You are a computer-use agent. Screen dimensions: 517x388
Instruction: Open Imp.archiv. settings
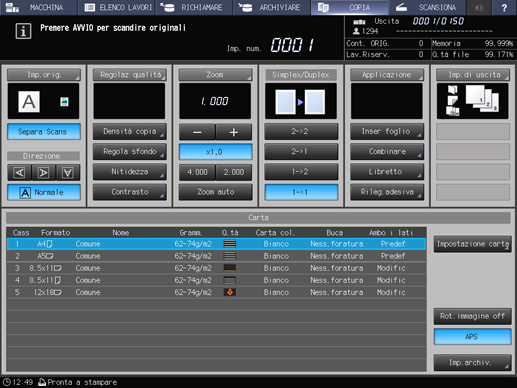point(473,362)
